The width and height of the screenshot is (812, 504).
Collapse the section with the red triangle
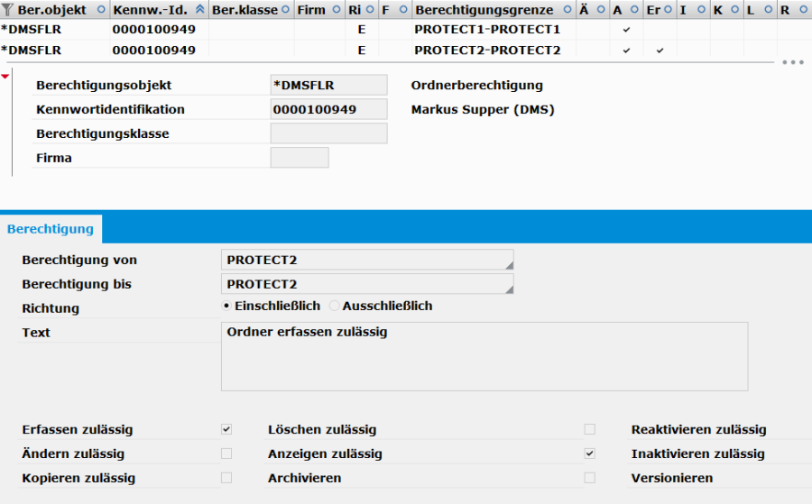5,77
